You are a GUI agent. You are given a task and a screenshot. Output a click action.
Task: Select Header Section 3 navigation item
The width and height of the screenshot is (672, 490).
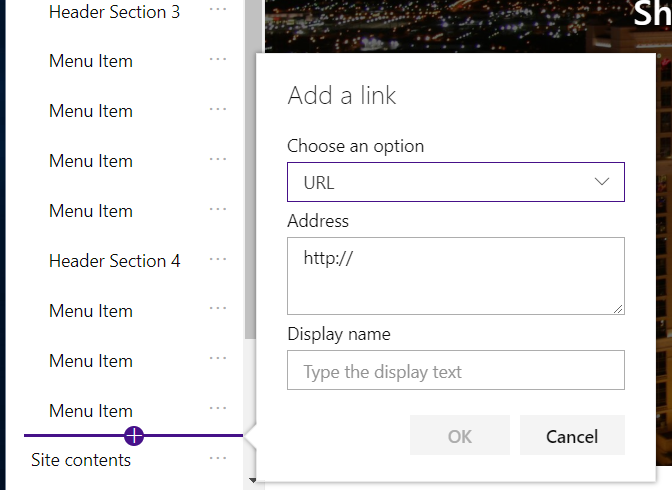click(x=114, y=12)
